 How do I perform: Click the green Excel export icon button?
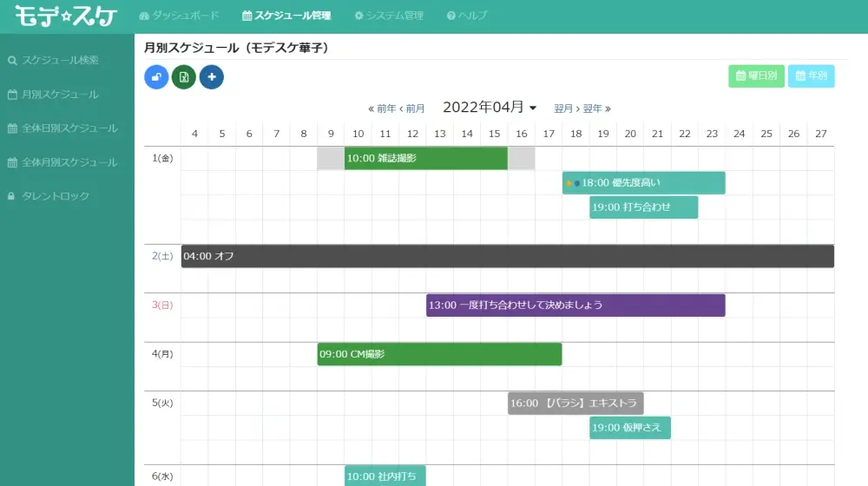pyautogui.click(x=184, y=77)
